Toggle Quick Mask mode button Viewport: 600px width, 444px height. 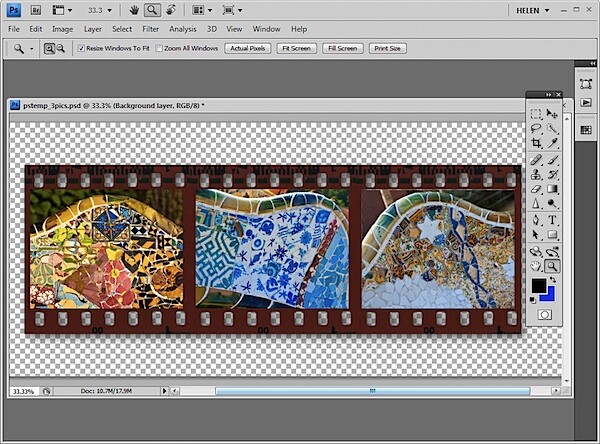(545, 315)
